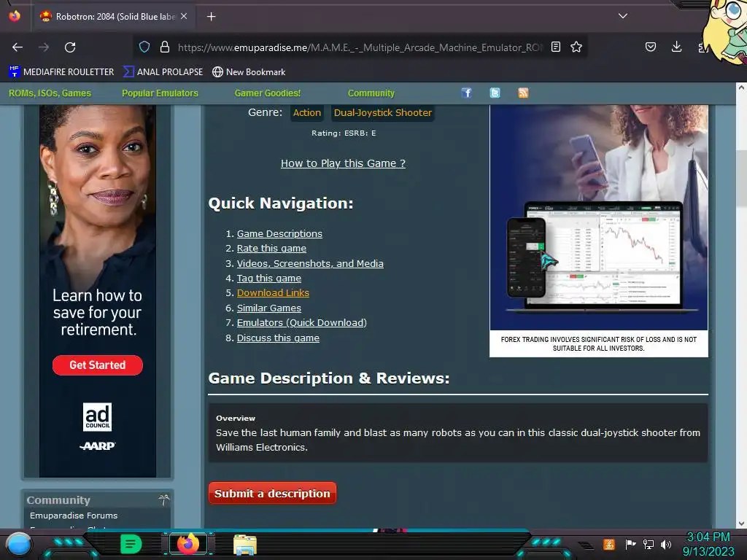Open the tracking protection shield icon

144,47
